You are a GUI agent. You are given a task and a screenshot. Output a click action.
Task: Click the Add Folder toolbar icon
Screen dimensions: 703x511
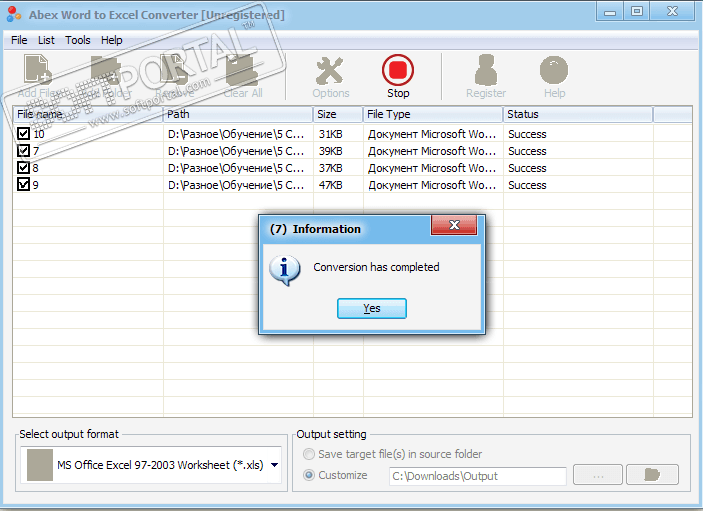pyautogui.click(x=106, y=69)
